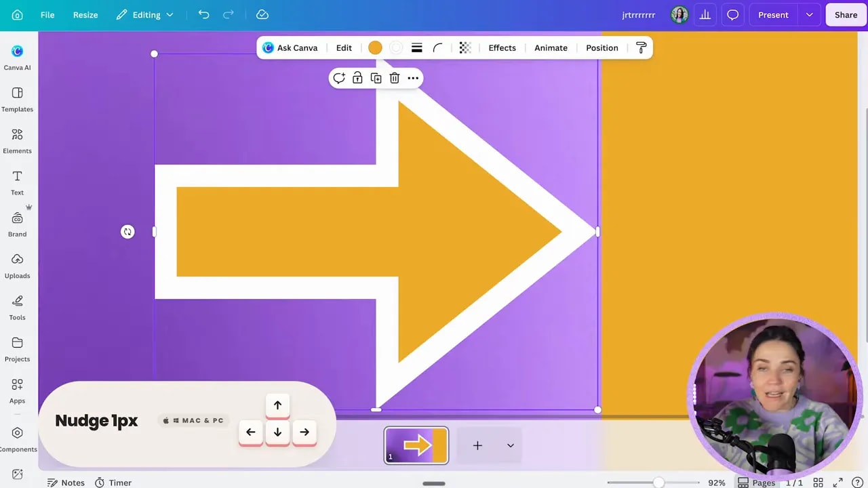Open the white border color swatch
The height and width of the screenshot is (488, 868).
point(396,47)
